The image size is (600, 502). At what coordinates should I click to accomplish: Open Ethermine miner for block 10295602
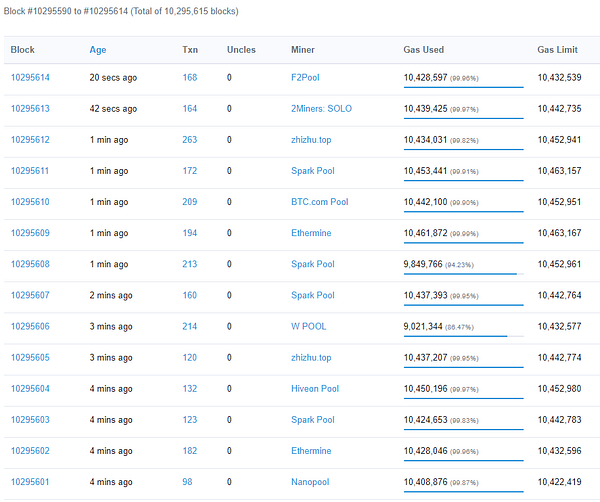[x=311, y=451]
